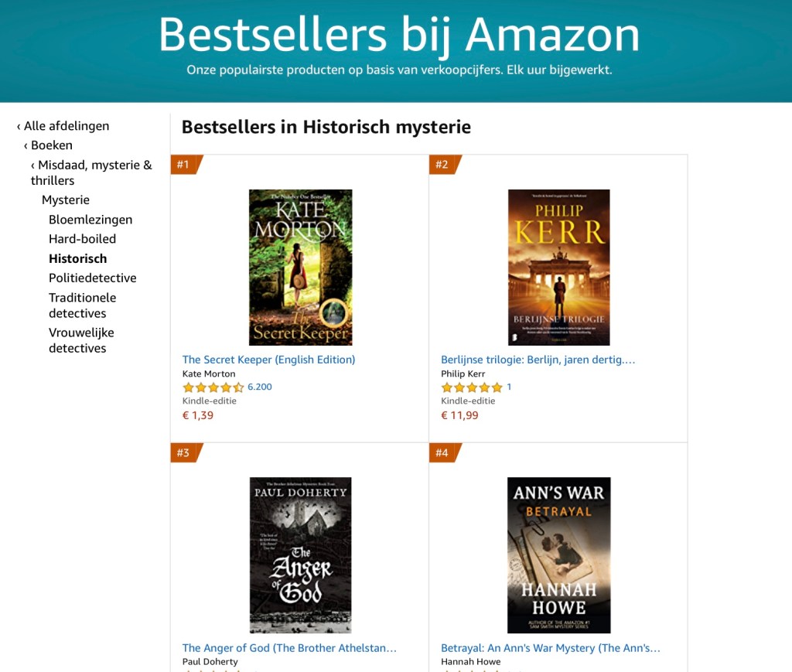Image resolution: width=792 pixels, height=672 pixels.
Task: Open The Secret Keeper (English Edition) title link
Action: (x=268, y=360)
